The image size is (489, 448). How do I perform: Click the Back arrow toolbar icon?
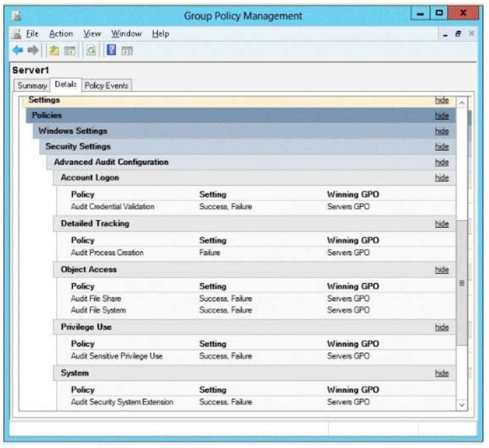tap(18, 50)
